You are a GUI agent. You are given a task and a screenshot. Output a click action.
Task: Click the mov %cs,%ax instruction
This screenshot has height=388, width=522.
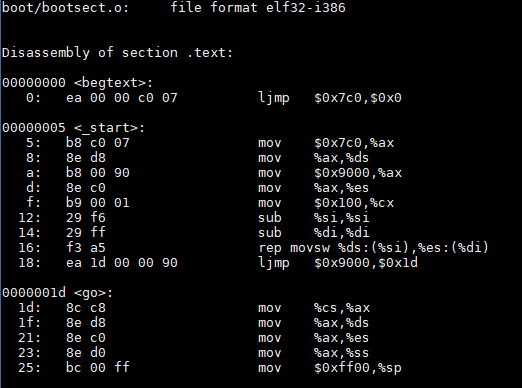(x=314, y=308)
